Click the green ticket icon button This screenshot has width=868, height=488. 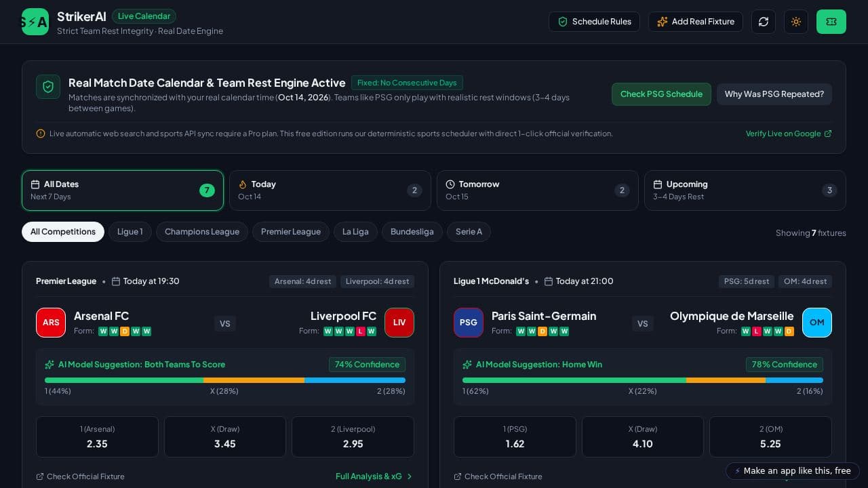point(831,22)
